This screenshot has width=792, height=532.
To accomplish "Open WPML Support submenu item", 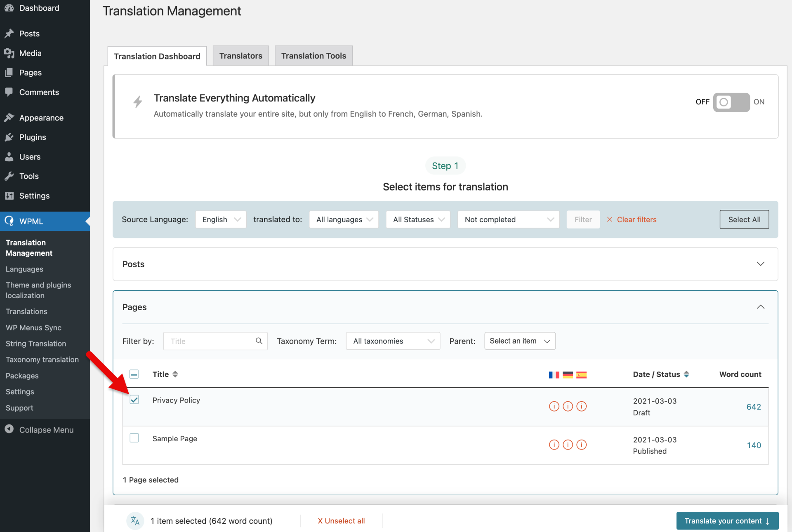I will tap(19, 408).
